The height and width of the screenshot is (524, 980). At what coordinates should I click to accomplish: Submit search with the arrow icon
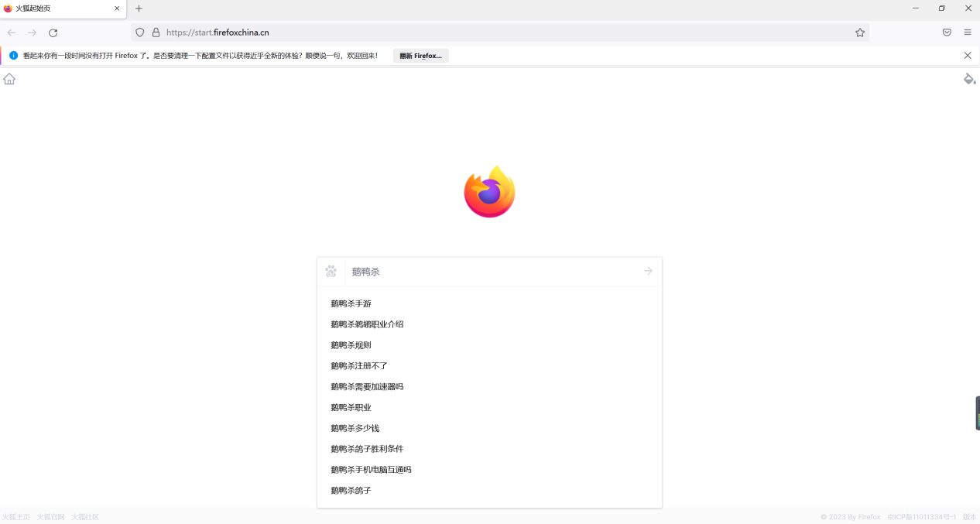[x=647, y=271]
